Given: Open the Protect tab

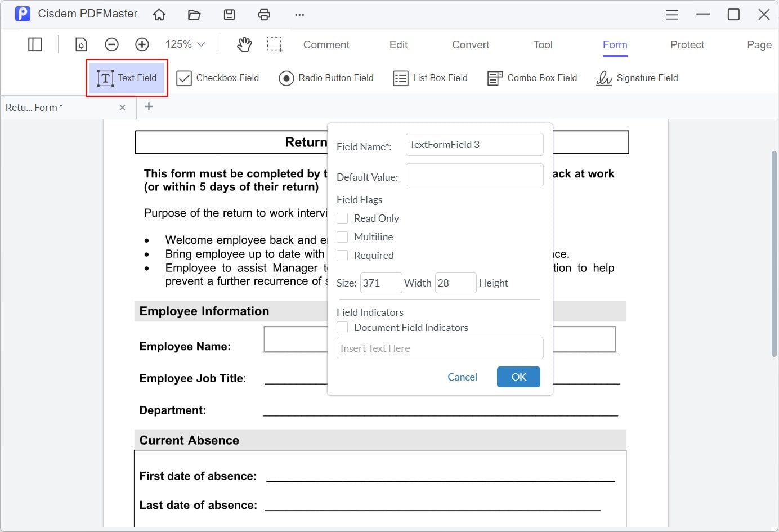Looking at the screenshot, I should coord(687,44).
